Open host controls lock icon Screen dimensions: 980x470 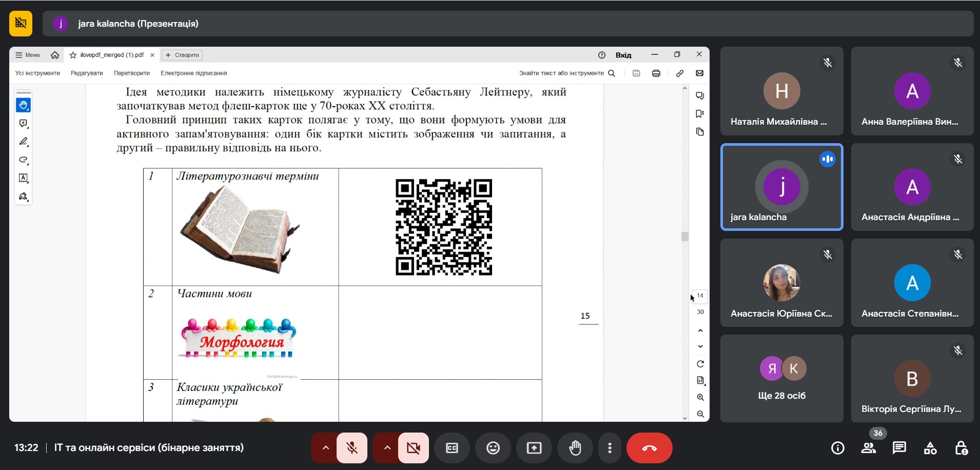coord(961,448)
